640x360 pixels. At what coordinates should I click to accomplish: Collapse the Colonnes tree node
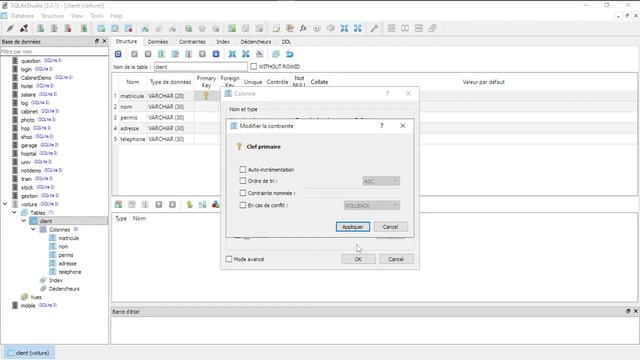click(x=33, y=229)
